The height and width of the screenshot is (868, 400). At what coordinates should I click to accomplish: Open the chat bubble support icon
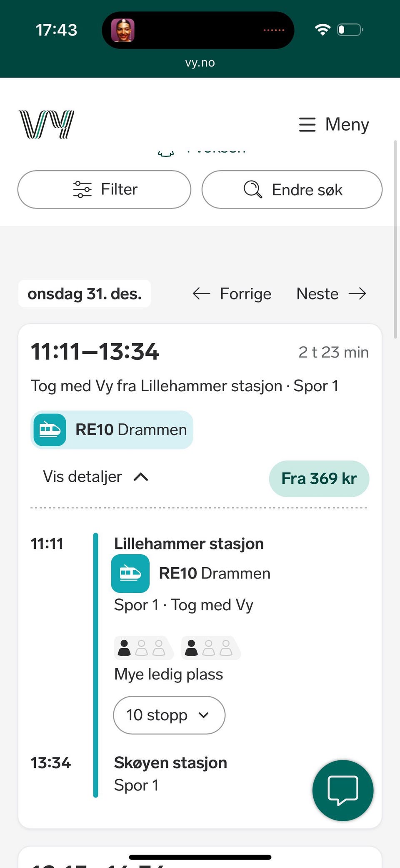tap(343, 790)
